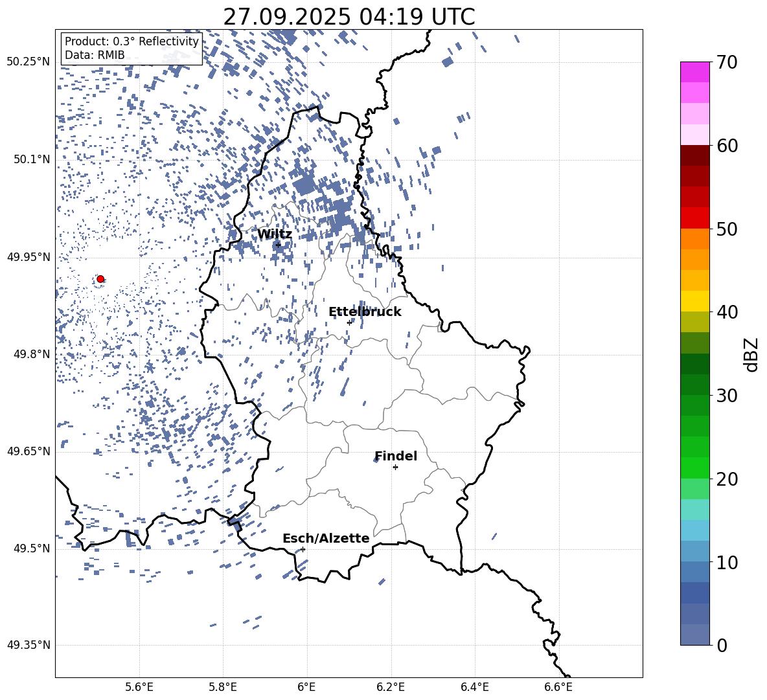The width and height of the screenshot is (767, 700).
Task: Click the 50 tick on the colorbar
Action: [x=726, y=229]
